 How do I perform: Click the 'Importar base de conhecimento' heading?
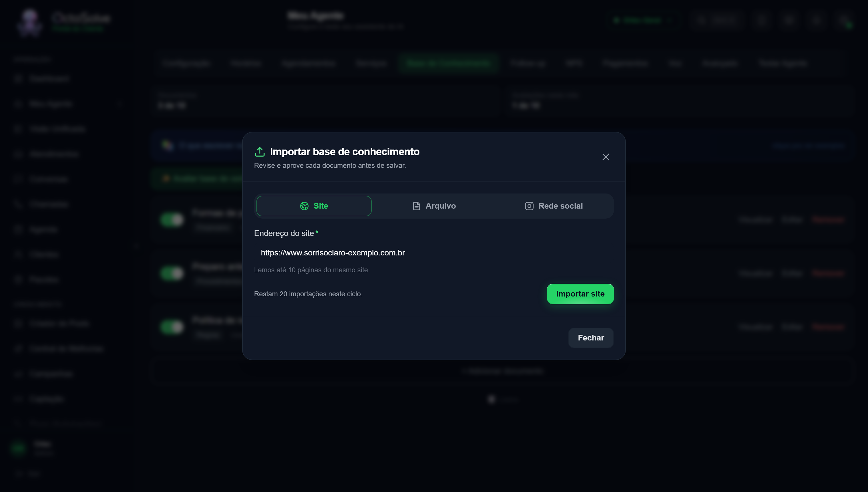[x=344, y=152]
